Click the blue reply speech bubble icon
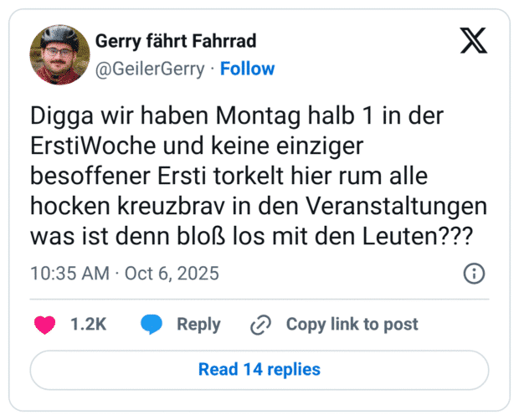The width and height of the screenshot is (519, 420). [x=152, y=325]
